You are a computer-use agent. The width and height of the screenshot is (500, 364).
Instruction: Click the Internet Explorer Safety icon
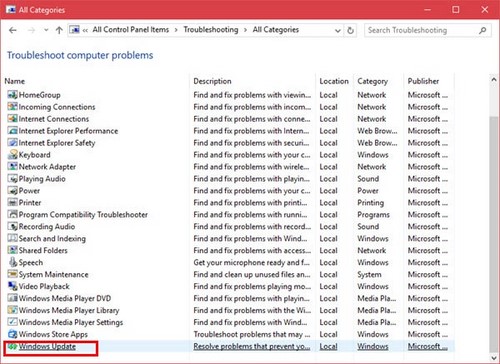pyautogui.click(x=12, y=143)
